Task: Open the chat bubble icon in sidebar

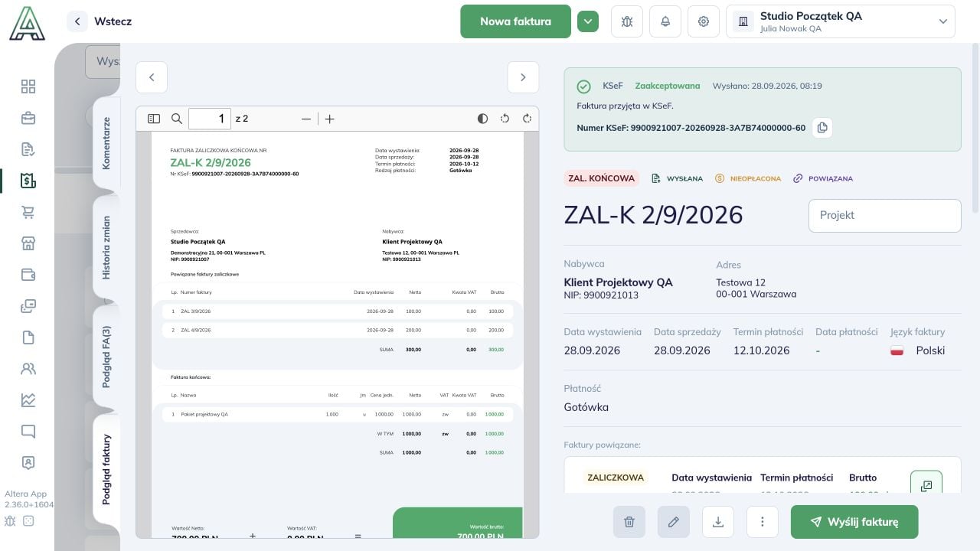Action: point(28,432)
